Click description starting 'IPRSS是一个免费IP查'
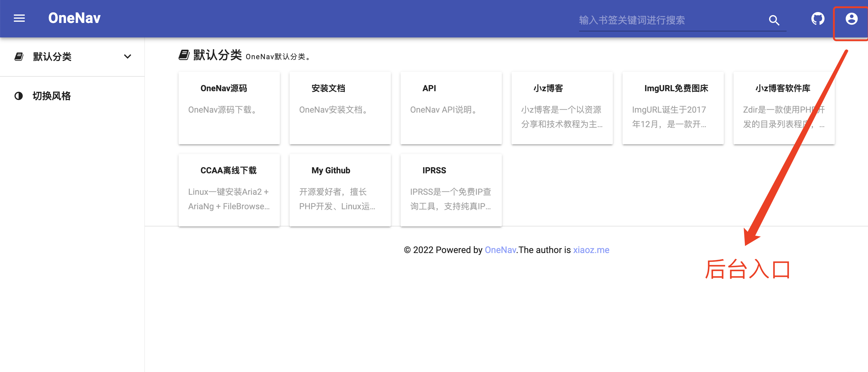Viewport: 868px width, 372px height. (451, 199)
